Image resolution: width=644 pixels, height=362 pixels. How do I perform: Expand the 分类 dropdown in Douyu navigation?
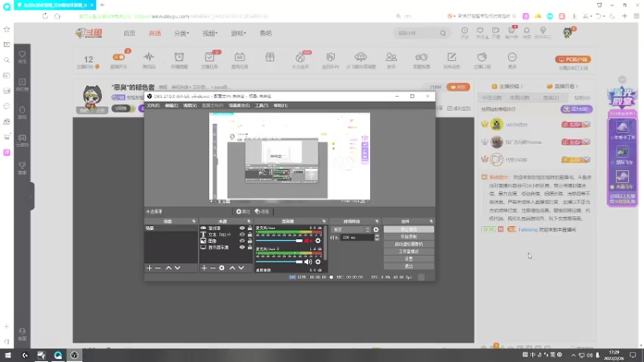[x=181, y=33]
